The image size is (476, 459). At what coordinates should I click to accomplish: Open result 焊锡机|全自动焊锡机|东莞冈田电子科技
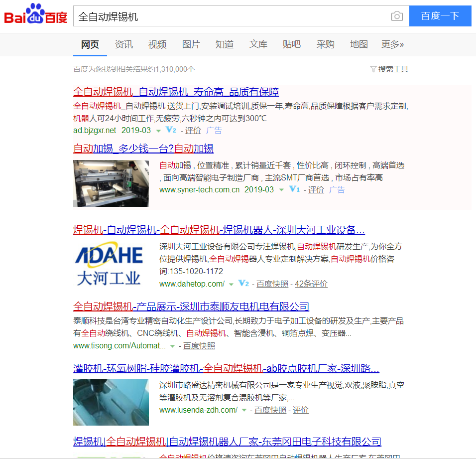coord(227,442)
